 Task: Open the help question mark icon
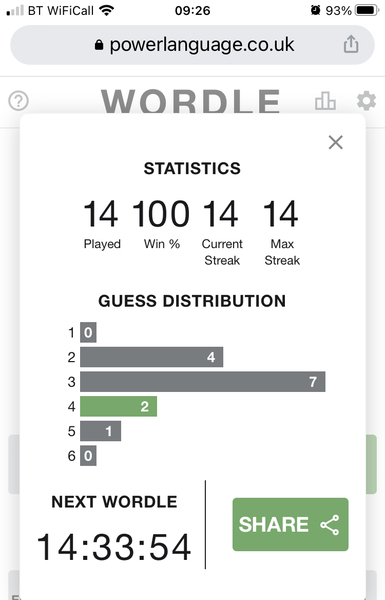[18, 101]
